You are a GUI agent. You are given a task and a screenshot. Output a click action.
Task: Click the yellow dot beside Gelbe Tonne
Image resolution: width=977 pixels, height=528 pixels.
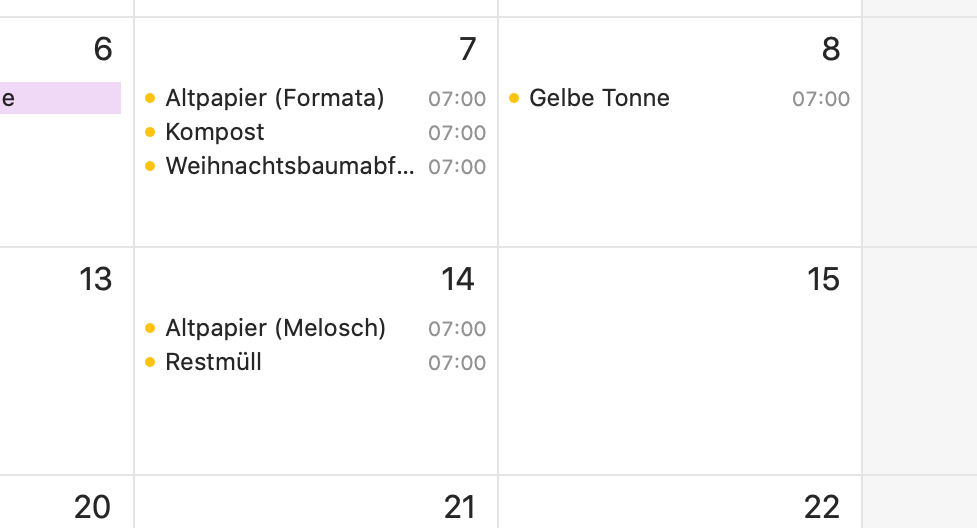[514, 98]
